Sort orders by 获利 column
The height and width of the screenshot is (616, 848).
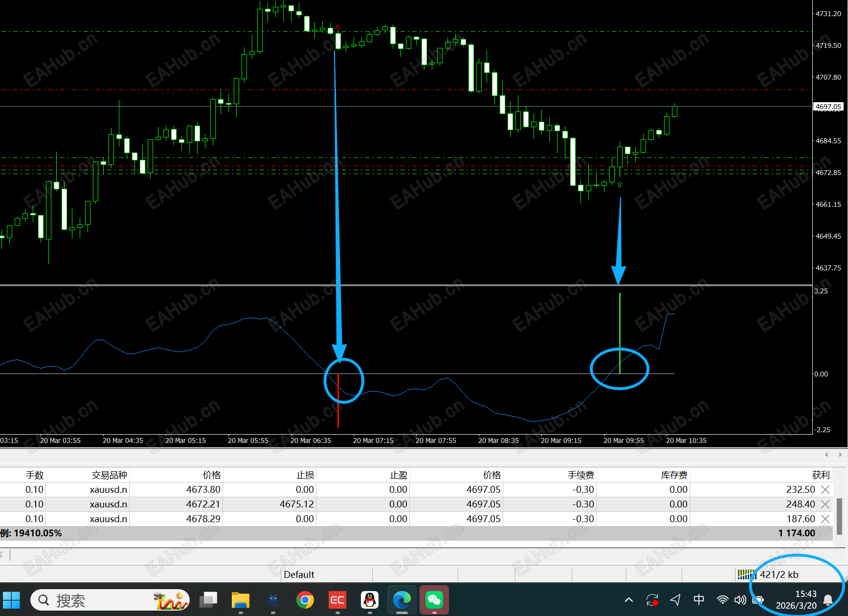tap(821, 475)
